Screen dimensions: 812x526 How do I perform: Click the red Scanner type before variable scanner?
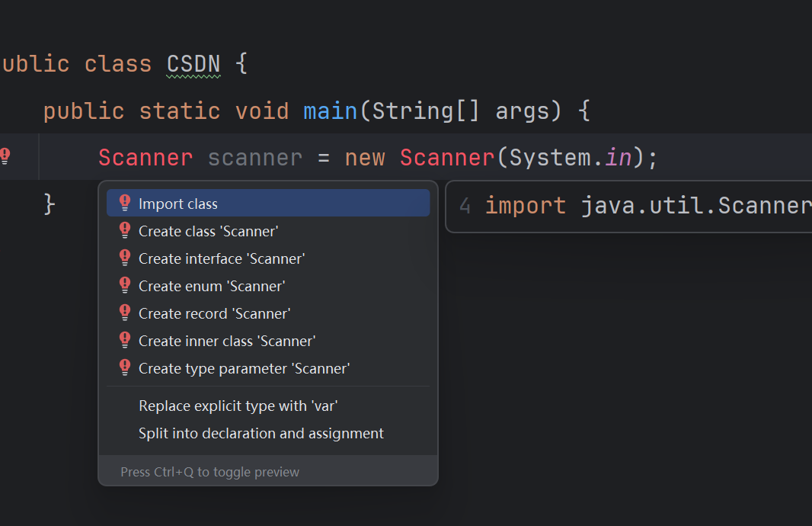145,158
